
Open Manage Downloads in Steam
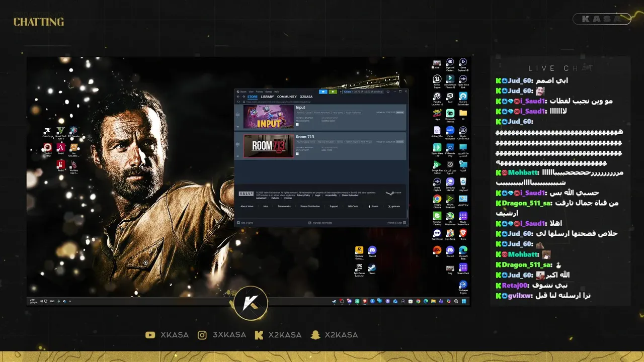320,223
